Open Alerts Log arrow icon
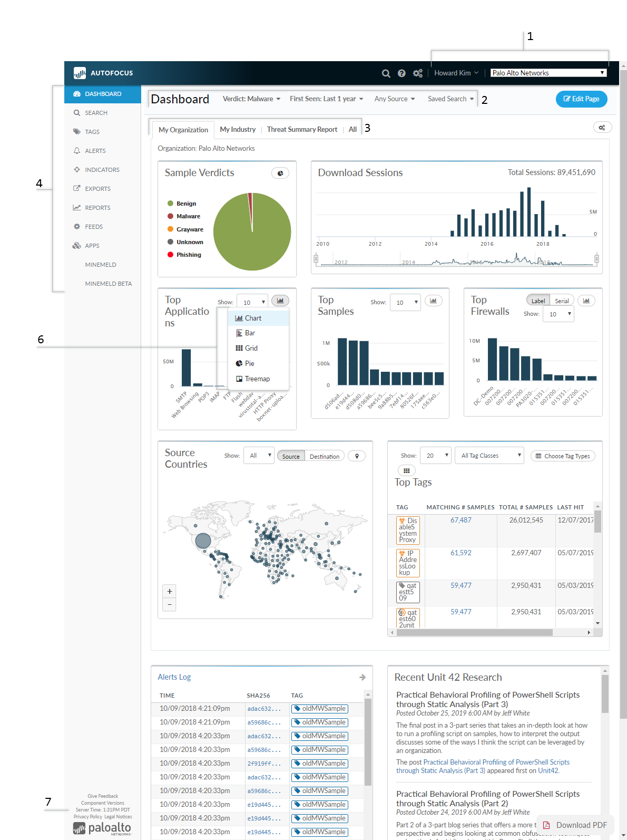The height and width of the screenshot is (840, 627). pos(363,677)
